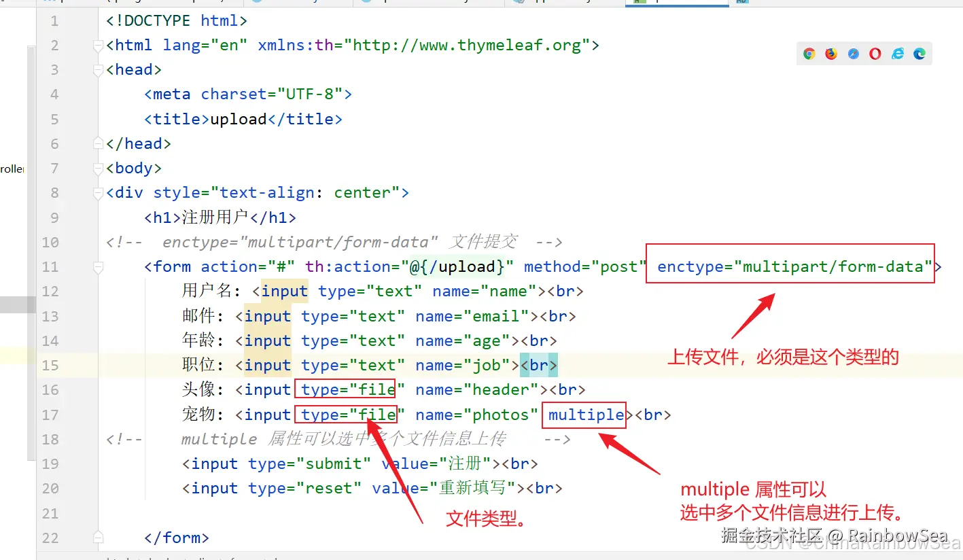Viewport: 963px width, 560px height.
Task: Place cursor on DOCTYPE html declaration
Action: click(x=177, y=21)
